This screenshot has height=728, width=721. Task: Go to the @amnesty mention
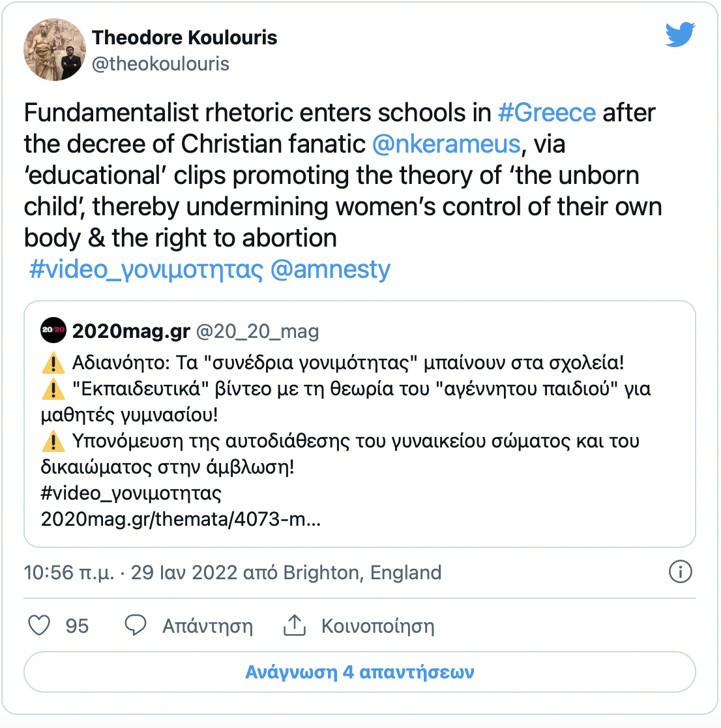tap(330, 269)
